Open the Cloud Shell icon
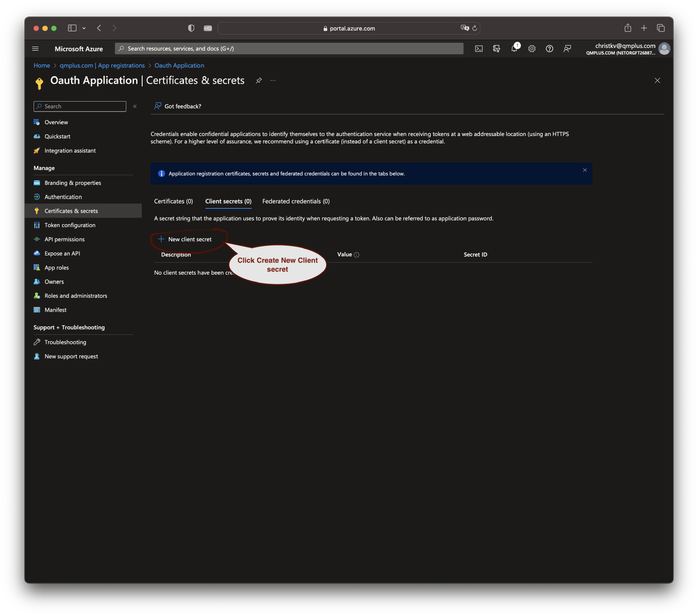The width and height of the screenshot is (698, 616). (479, 49)
